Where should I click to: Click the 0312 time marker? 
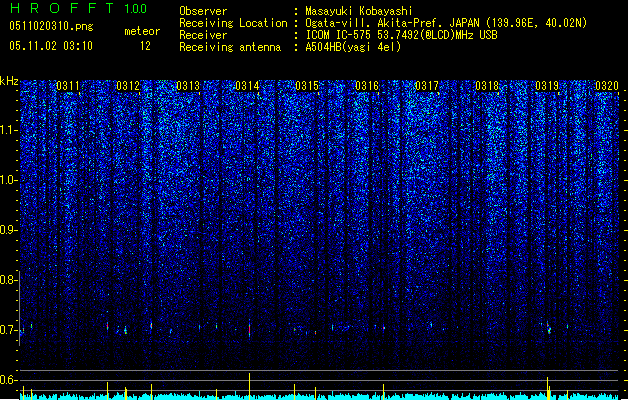128,86
